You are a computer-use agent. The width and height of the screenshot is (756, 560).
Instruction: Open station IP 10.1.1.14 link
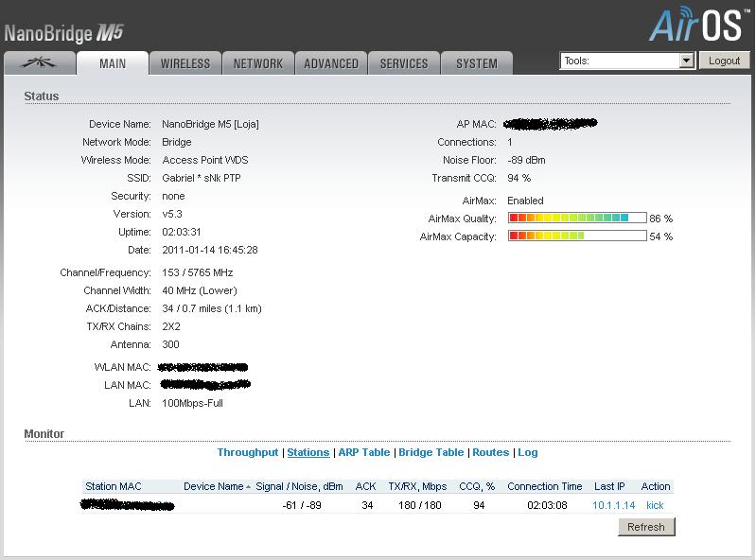pyautogui.click(x=613, y=505)
